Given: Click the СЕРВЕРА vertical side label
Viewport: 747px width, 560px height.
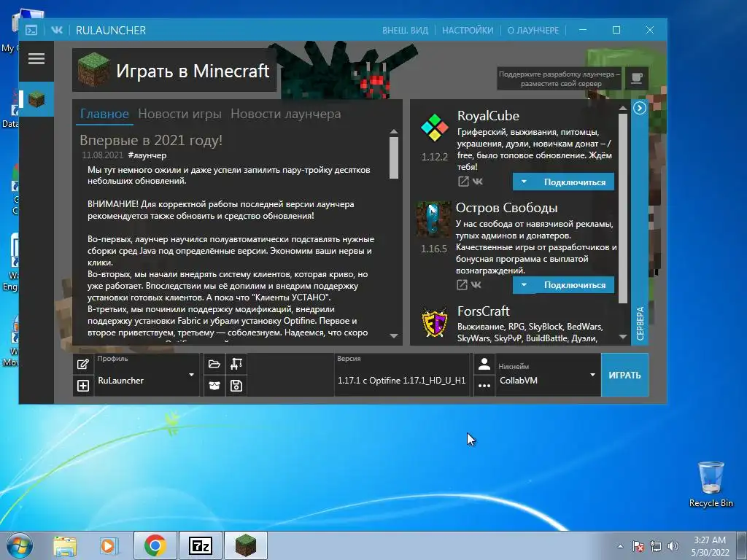Looking at the screenshot, I should 640,323.
